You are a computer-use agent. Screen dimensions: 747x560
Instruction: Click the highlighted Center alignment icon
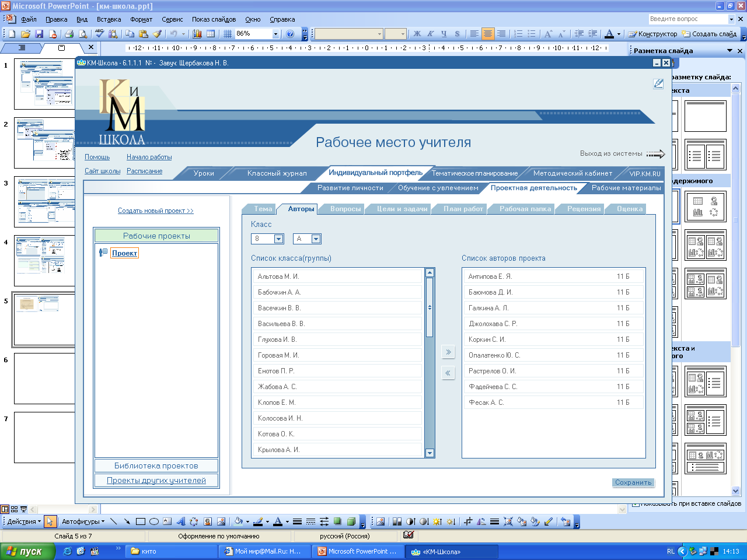coord(488,34)
